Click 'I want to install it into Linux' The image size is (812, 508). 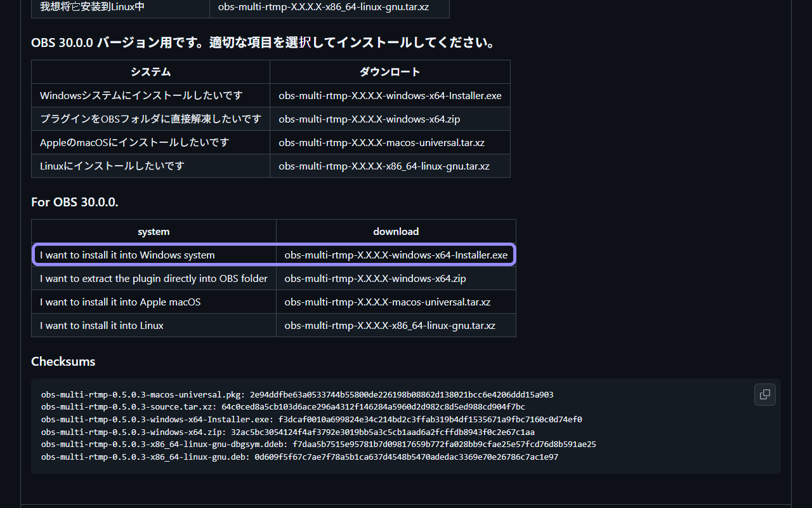(154, 326)
